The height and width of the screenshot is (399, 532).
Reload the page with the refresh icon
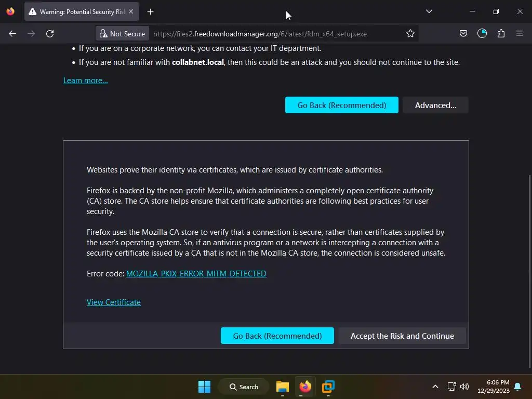coord(50,34)
